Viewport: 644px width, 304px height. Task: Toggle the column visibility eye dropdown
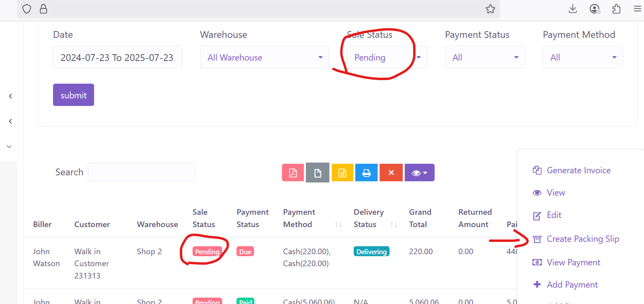(419, 173)
